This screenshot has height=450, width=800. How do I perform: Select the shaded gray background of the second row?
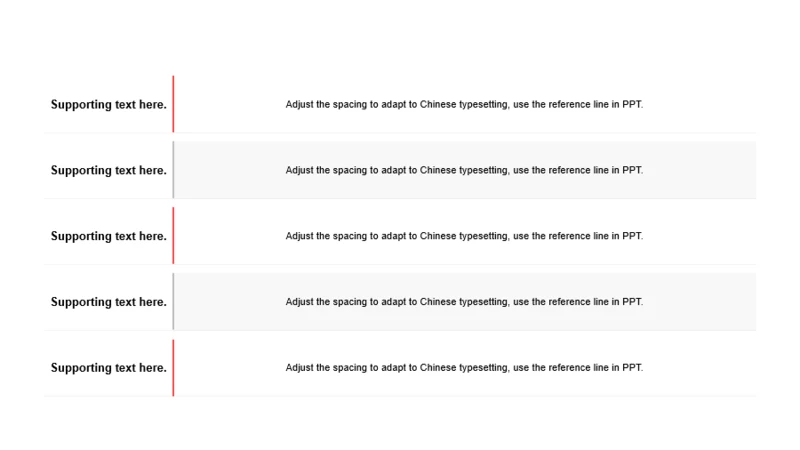pyautogui.click(x=465, y=170)
